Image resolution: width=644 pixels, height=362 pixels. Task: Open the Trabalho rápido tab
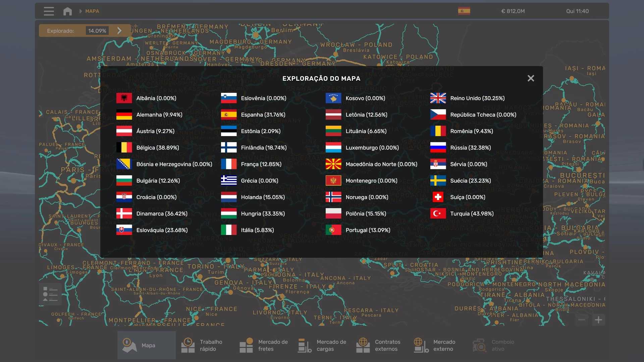coord(205,345)
